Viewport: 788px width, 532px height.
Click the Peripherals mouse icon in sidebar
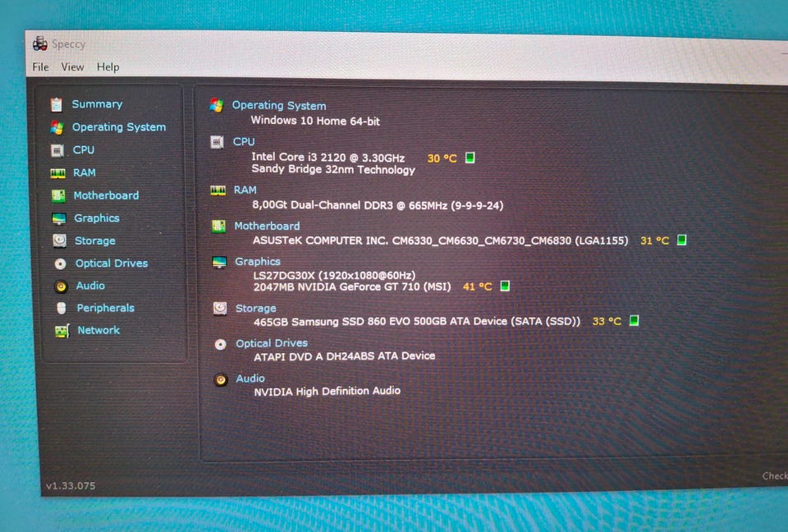pyautogui.click(x=62, y=308)
